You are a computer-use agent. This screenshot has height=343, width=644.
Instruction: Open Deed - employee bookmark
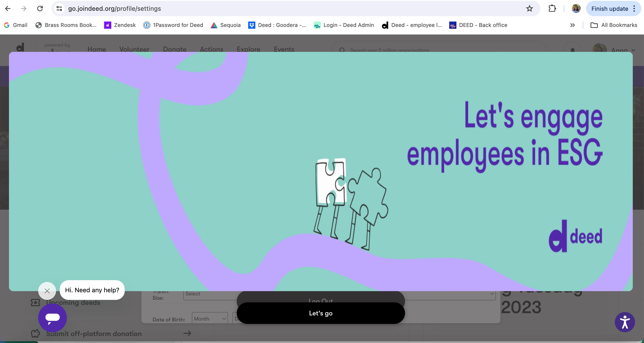[x=412, y=25]
